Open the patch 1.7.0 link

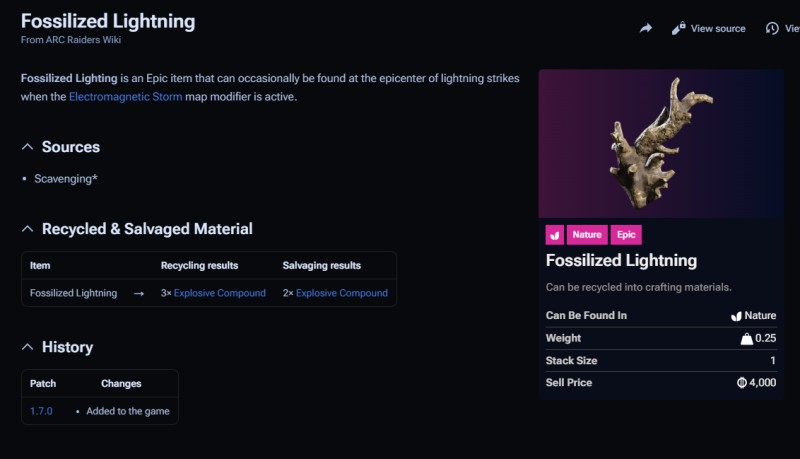(x=41, y=411)
